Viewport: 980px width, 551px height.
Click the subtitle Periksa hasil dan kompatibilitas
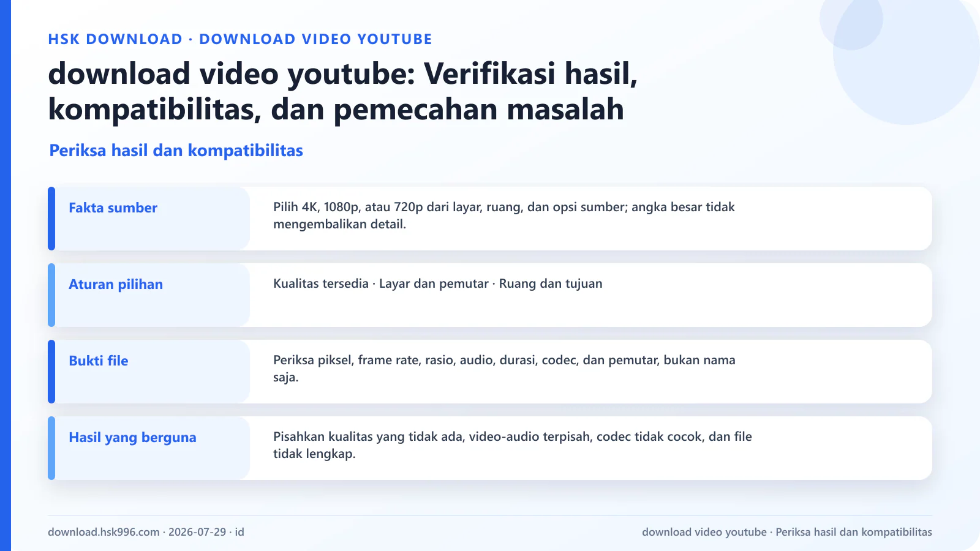pyautogui.click(x=176, y=151)
